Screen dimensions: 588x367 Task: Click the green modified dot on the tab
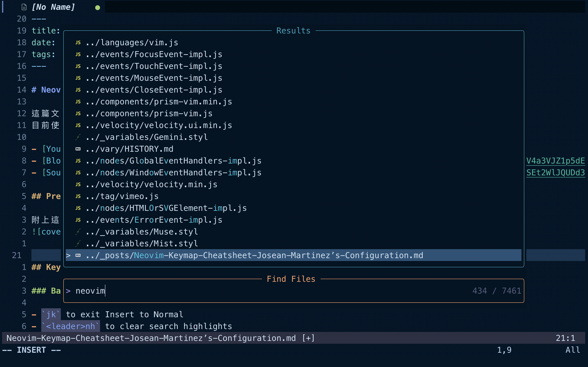[x=98, y=8]
